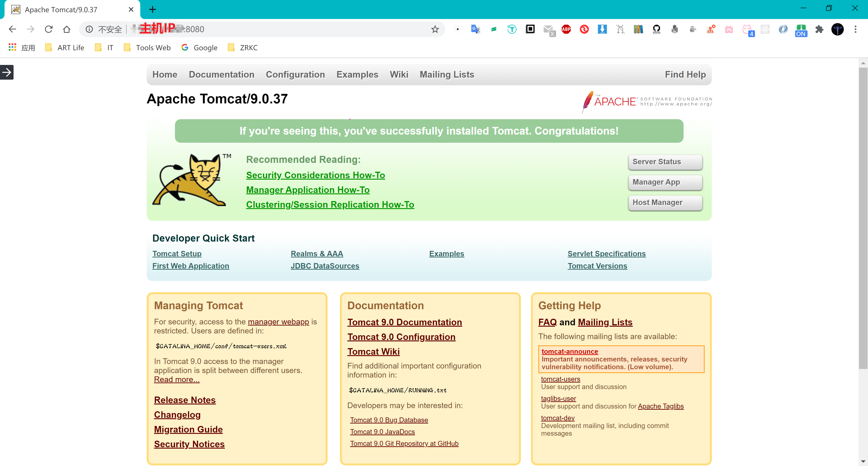Viewport: 868px width, 466px height.
Task: Click the blue download arrow extension
Action: click(x=602, y=29)
